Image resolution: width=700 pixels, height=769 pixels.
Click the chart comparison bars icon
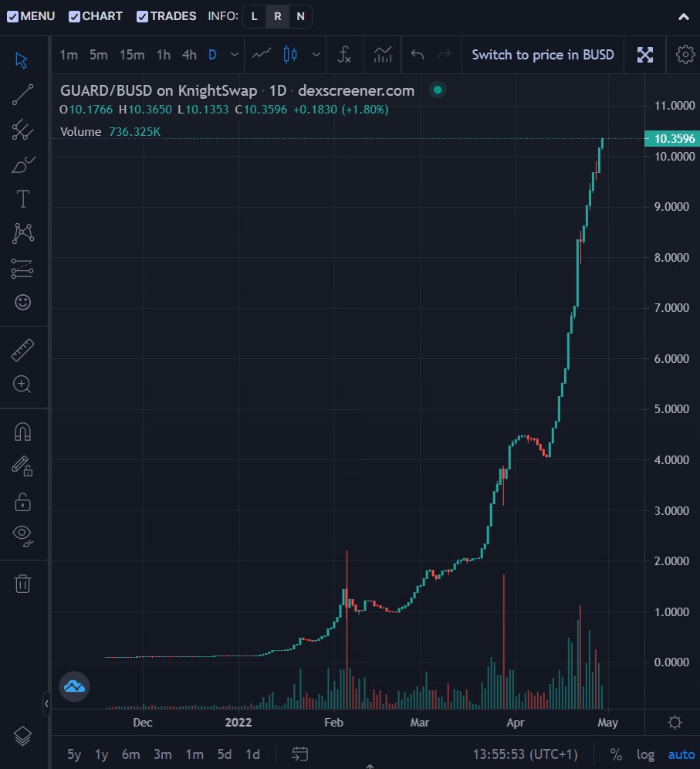[383, 55]
